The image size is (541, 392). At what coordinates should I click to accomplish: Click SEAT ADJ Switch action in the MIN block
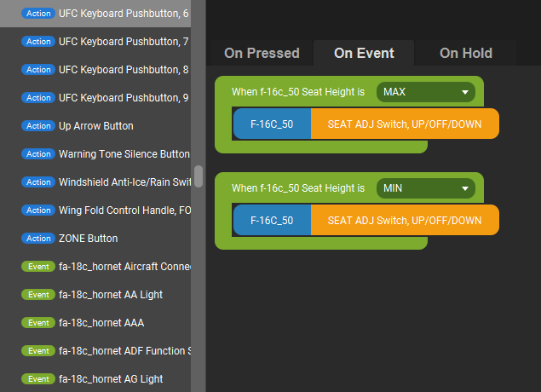[x=404, y=221]
